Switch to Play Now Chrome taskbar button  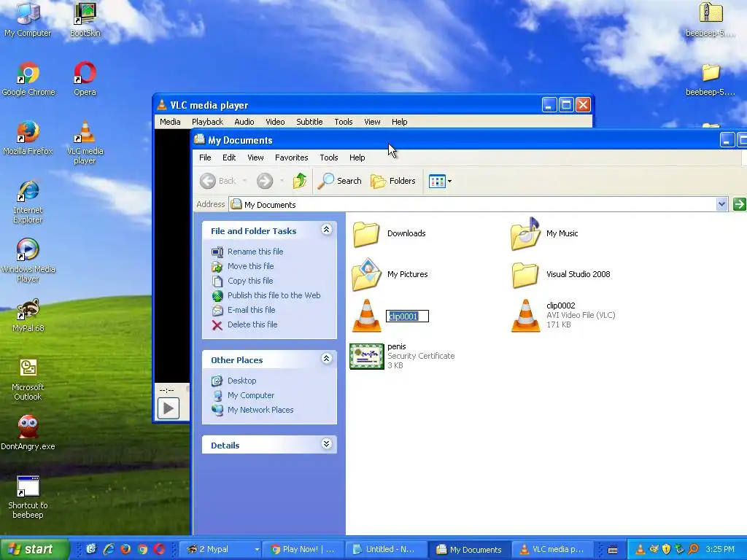(303, 549)
